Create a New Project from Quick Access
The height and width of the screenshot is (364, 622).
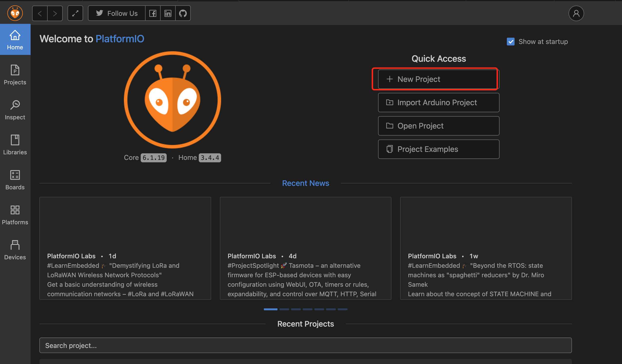[439, 79]
